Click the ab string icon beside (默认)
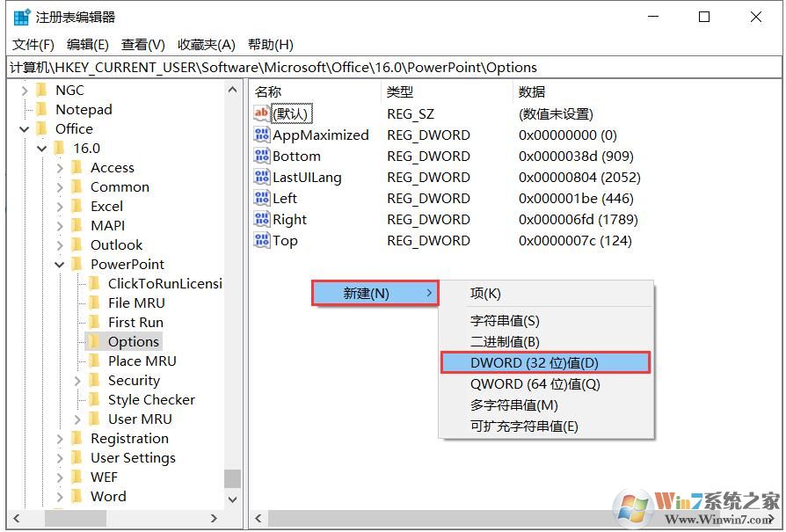 260,113
